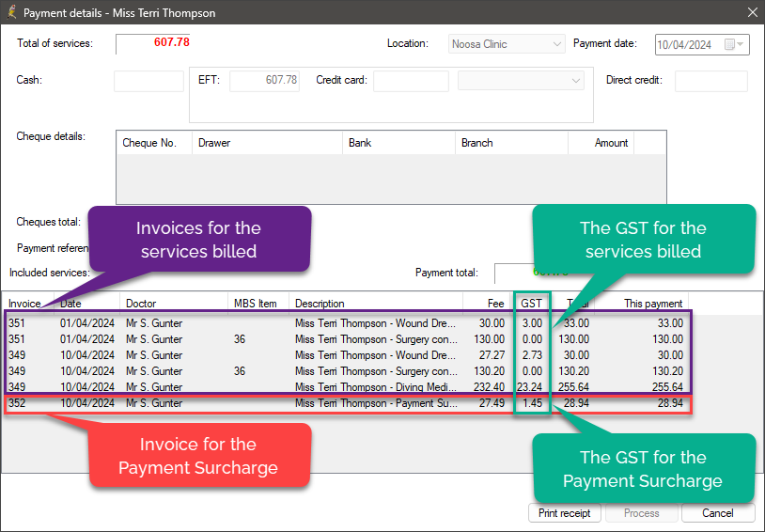Click the Cheque No. column header
The width and height of the screenshot is (765, 532).
pyautogui.click(x=153, y=143)
